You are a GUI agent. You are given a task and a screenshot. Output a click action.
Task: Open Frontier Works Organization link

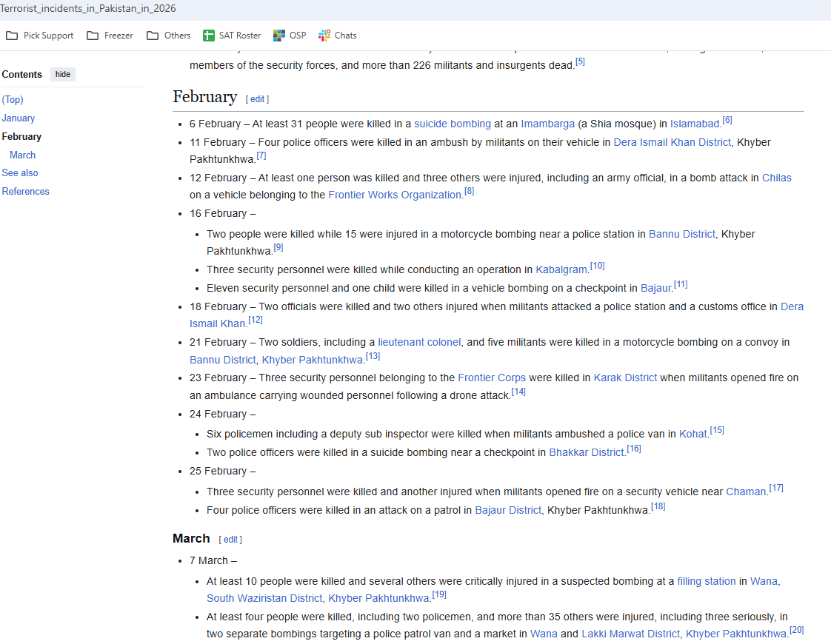(x=395, y=195)
